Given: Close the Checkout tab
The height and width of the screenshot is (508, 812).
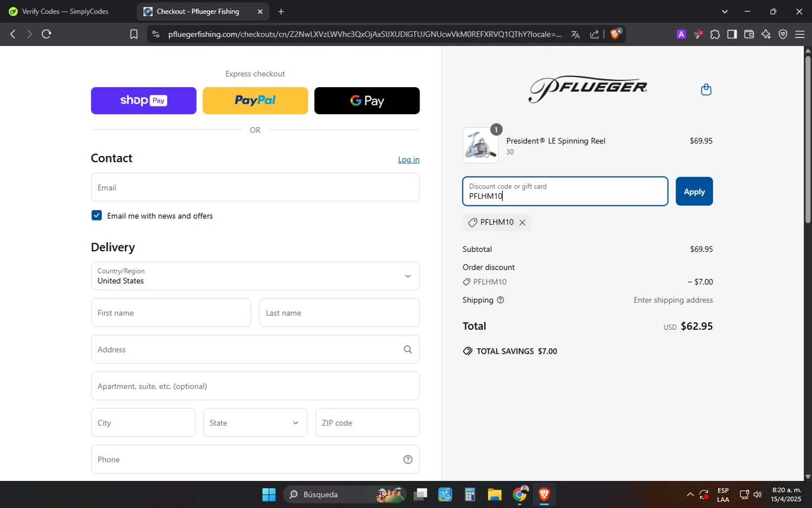Looking at the screenshot, I should point(260,11).
